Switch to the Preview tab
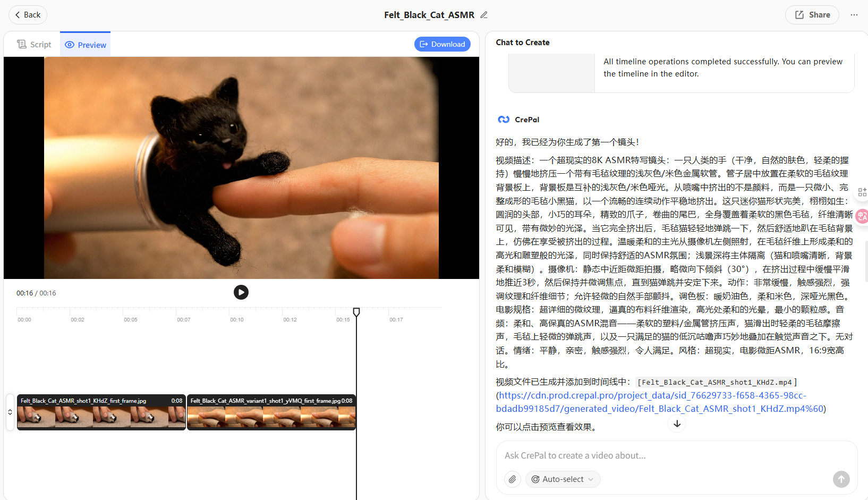 pos(86,45)
